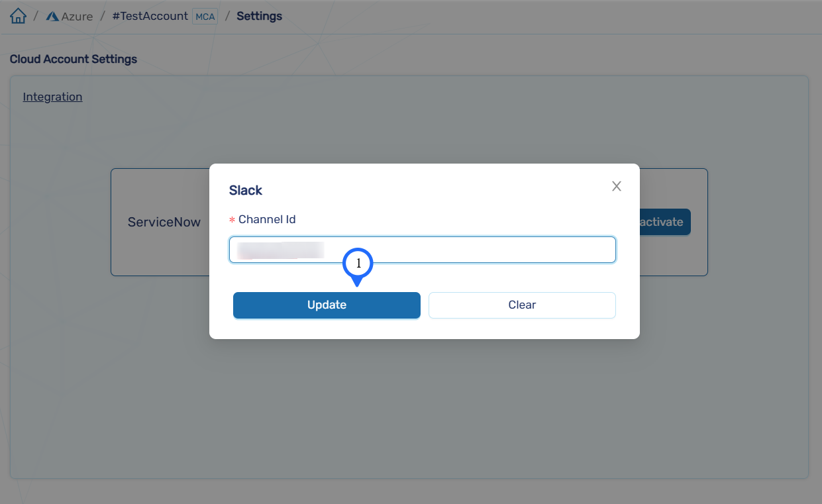Select the ServiceNow integration label
Screen dimensions: 822x504
[x=164, y=223]
